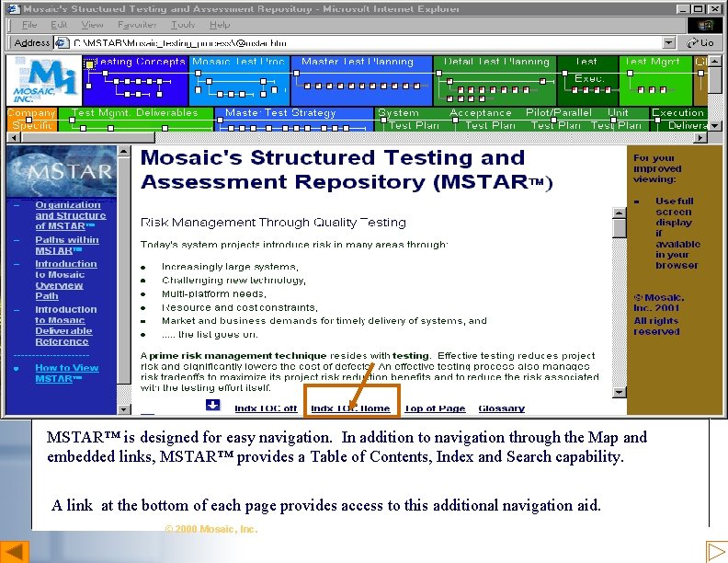Screen dimensions: 728x563
Task: Select Pilot/Parallel Test Plan in the map
Action: (558, 119)
